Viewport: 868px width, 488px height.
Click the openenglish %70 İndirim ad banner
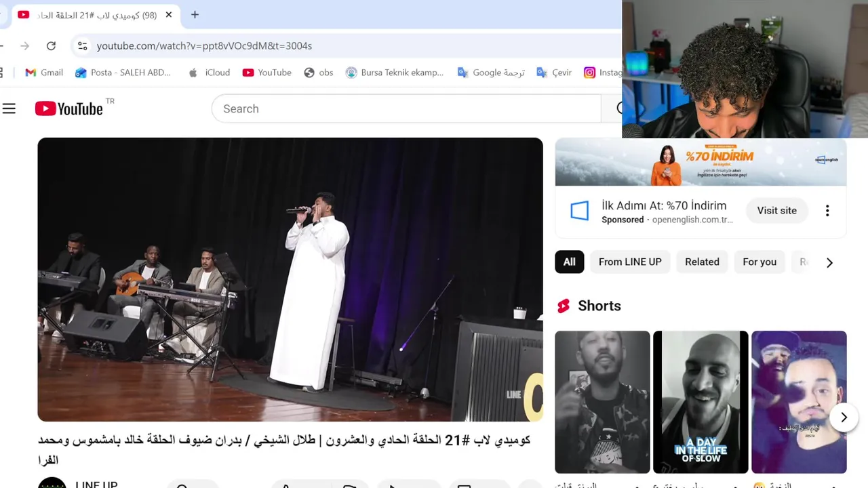[701, 163]
